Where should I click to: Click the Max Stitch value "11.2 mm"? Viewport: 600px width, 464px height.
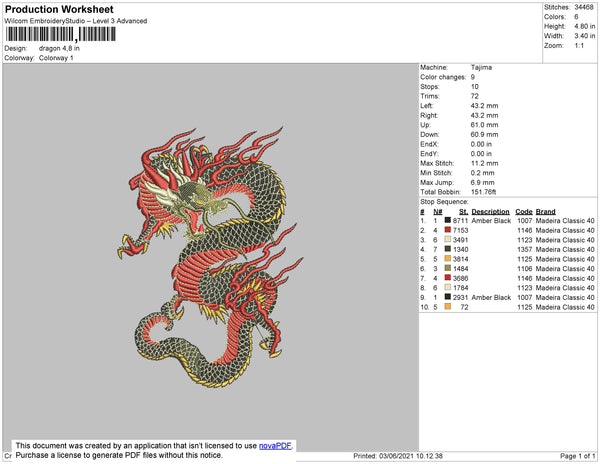(484, 163)
